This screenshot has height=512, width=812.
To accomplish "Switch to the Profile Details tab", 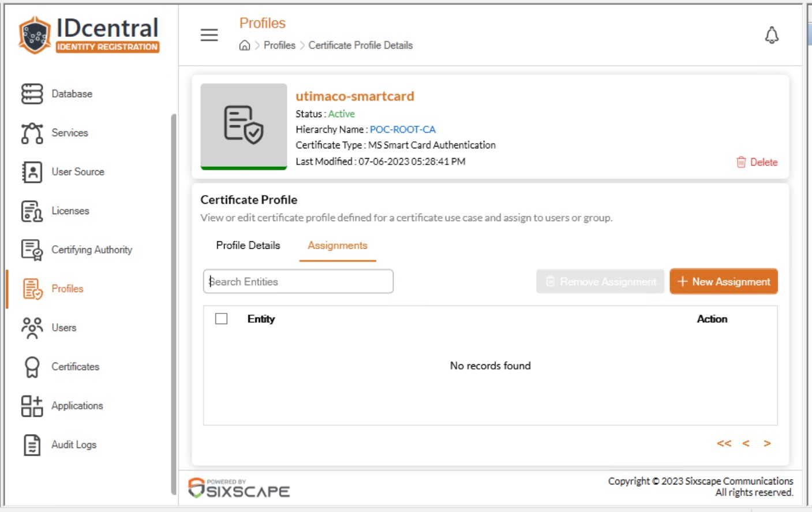I will pyautogui.click(x=248, y=245).
